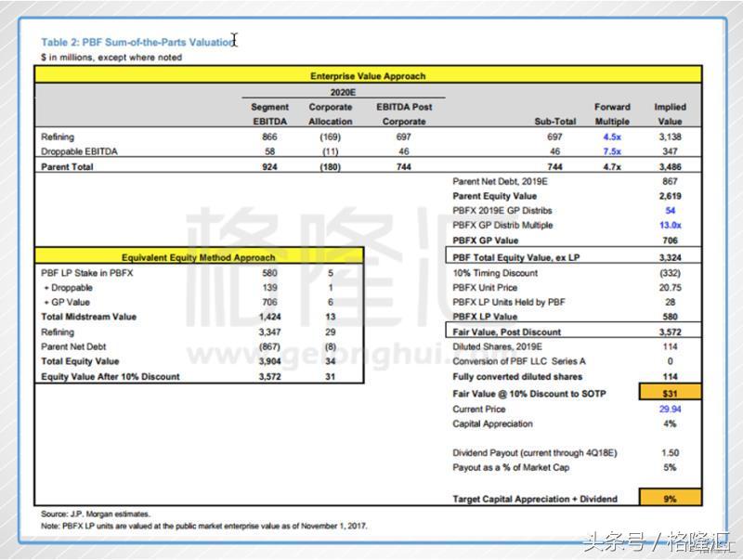
Task: Click the "PBF LP Stake in PBFX" label
Action: pos(87,273)
